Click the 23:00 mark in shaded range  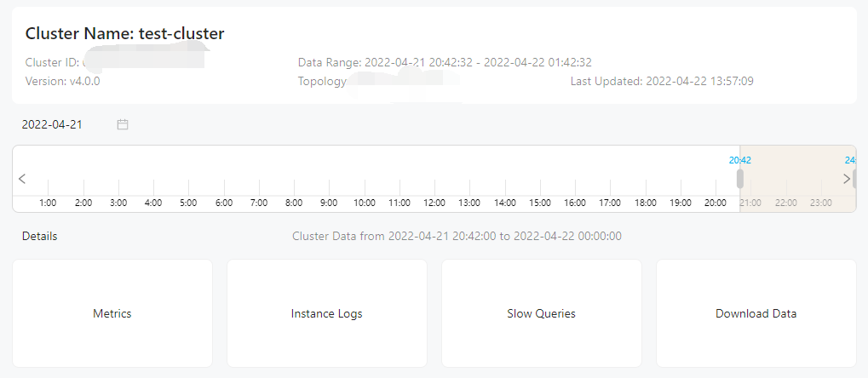pos(821,203)
